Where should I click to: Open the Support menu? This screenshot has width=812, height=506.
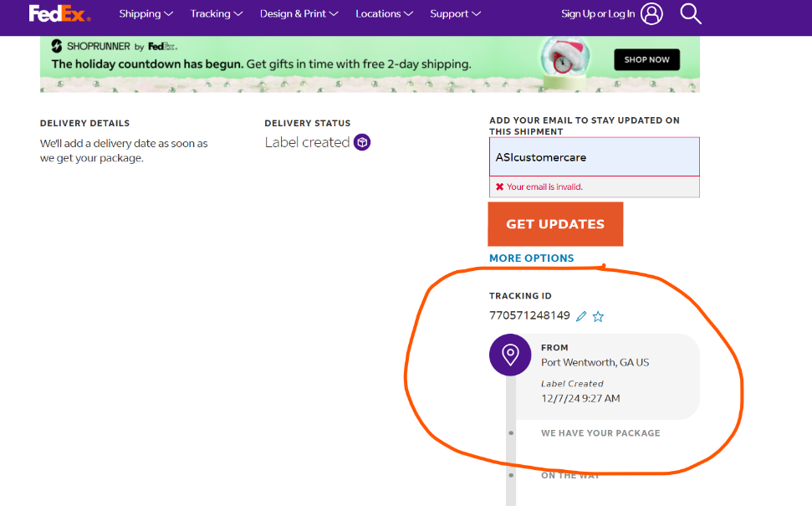[455, 14]
